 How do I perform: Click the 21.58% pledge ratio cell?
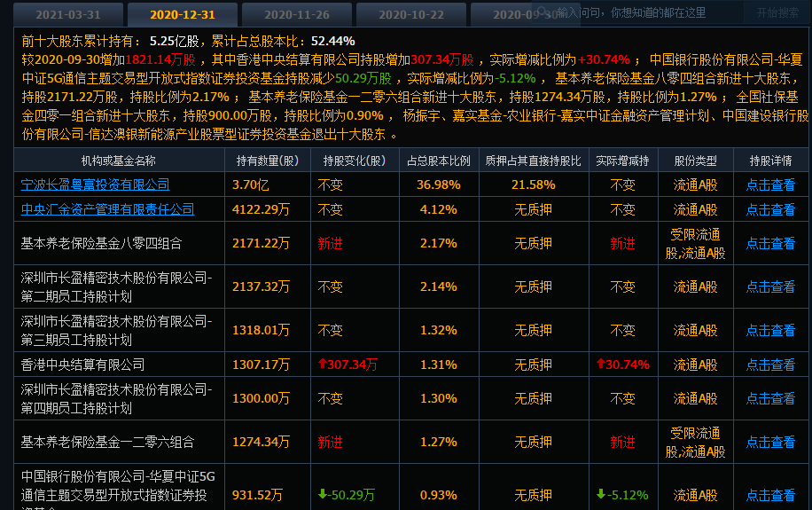[534, 184]
